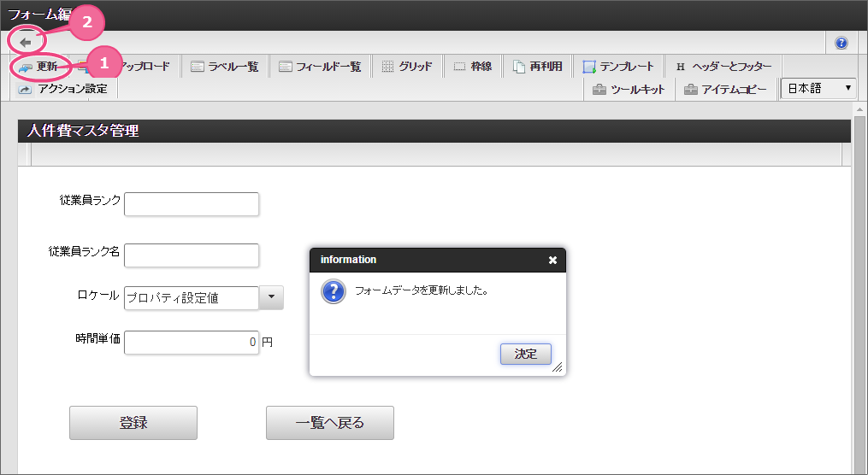Open the blue help question icon
Screen dimensions: 868x475
pyautogui.click(x=841, y=43)
